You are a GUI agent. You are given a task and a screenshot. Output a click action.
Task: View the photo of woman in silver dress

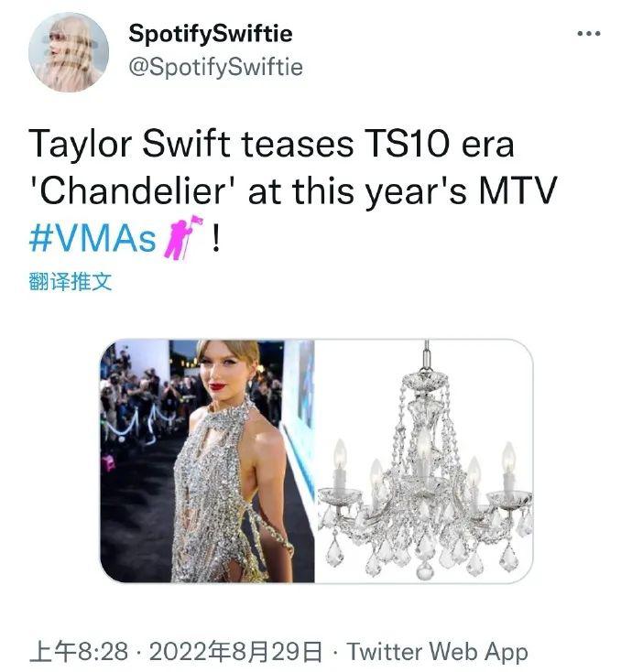[x=208, y=461]
